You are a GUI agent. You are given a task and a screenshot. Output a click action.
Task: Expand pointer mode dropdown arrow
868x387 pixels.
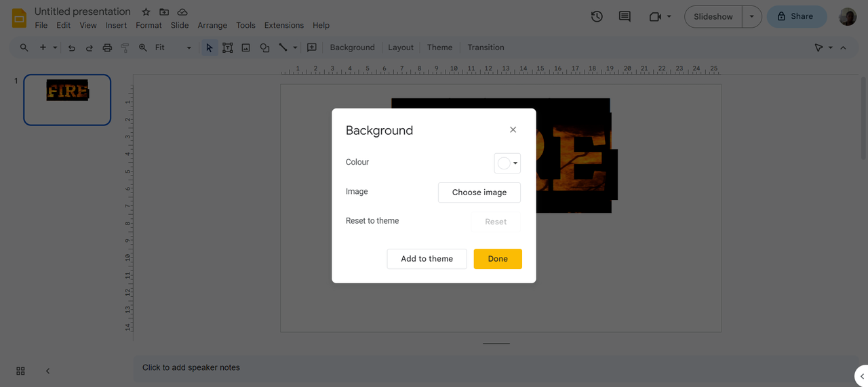[x=831, y=47]
